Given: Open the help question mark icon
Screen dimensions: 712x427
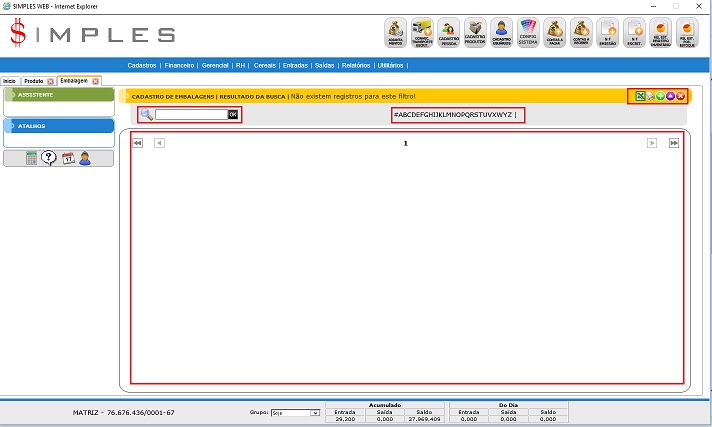Looking at the screenshot, I should (x=49, y=158).
